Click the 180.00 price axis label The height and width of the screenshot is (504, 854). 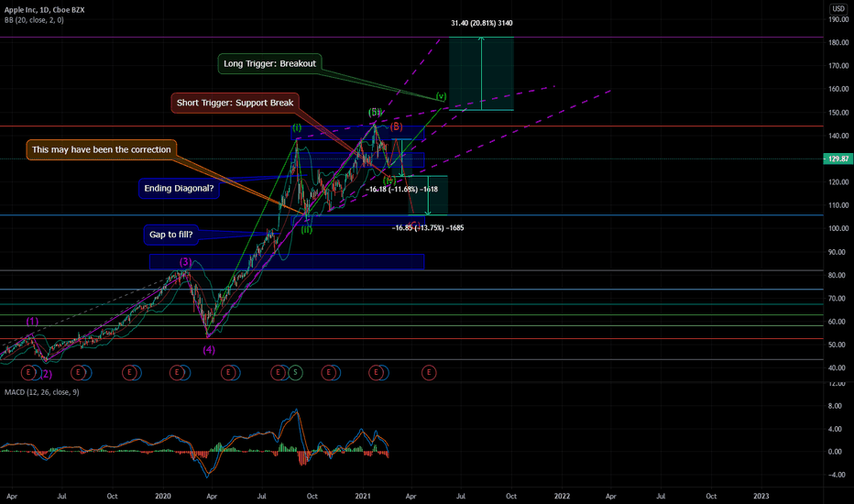click(838, 42)
